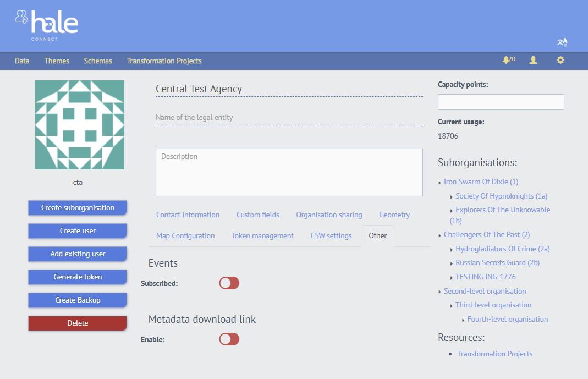Switch to the Token management tab
588x379 pixels.
pos(262,236)
